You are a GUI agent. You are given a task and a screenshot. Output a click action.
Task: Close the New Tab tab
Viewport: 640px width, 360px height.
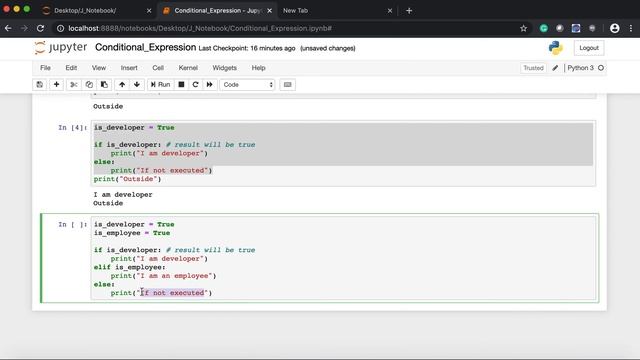point(390,11)
